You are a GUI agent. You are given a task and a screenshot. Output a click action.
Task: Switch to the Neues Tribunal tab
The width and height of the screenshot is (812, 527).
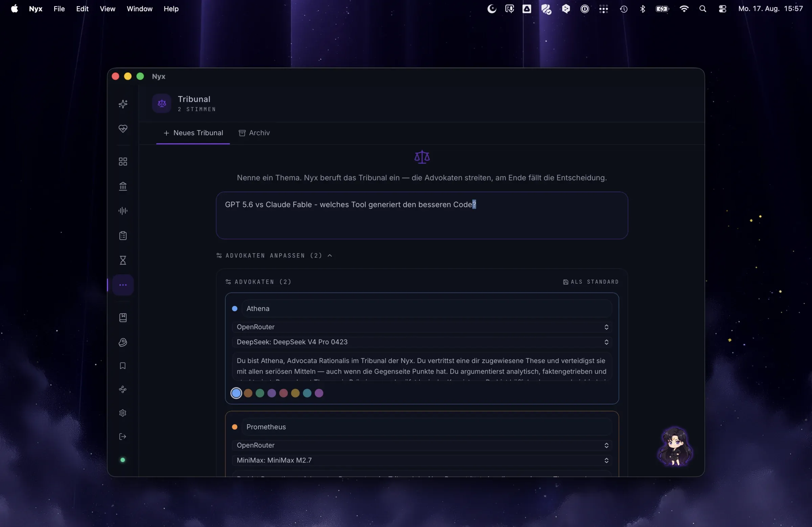coord(193,133)
